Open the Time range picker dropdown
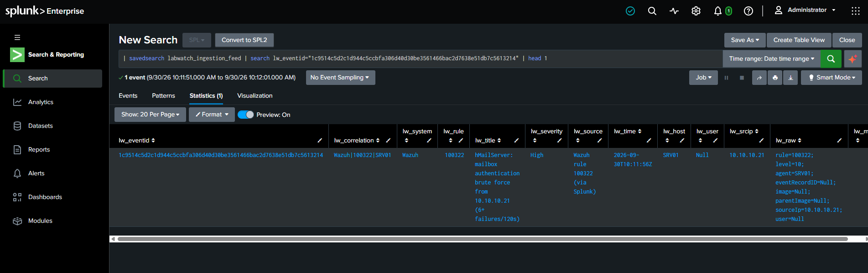 point(772,58)
